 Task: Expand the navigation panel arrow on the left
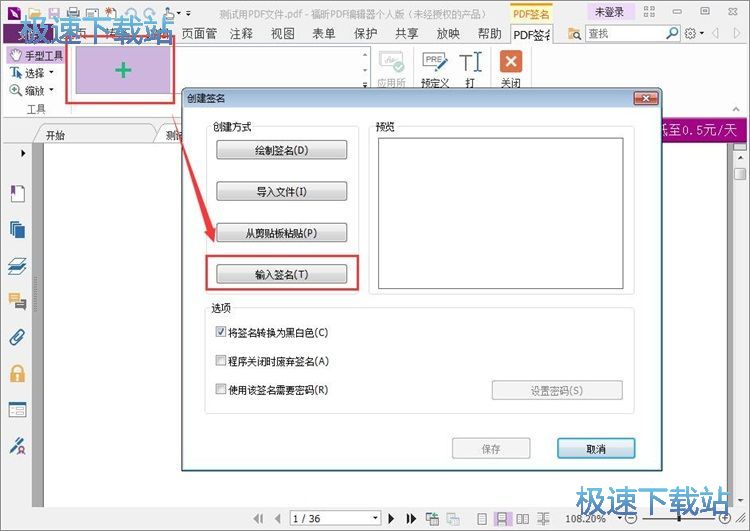[x=23, y=153]
